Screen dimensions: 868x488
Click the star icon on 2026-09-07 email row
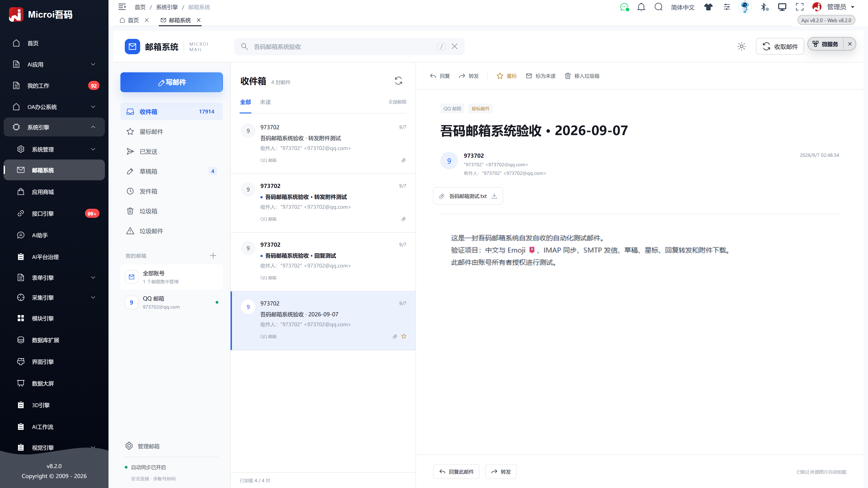(x=404, y=336)
